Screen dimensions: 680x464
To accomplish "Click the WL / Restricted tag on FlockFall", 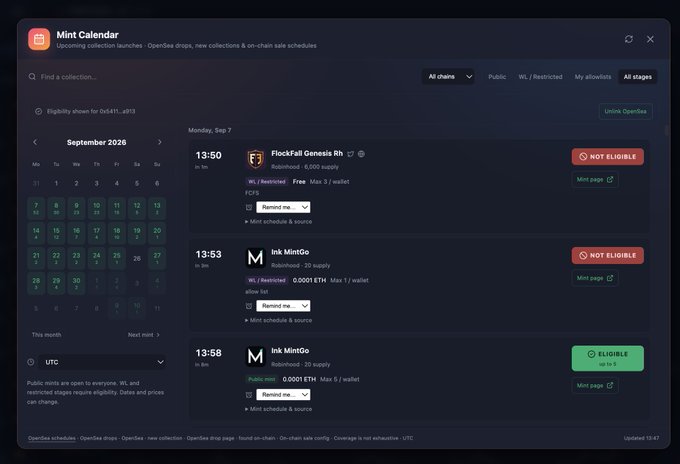I will (267, 182).
